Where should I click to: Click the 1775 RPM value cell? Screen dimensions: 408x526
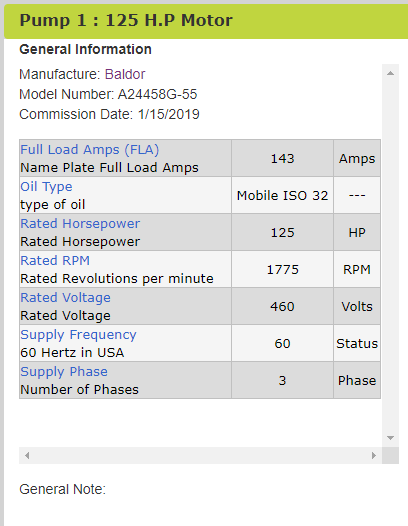pyautogui.click(x=282, y=269)
